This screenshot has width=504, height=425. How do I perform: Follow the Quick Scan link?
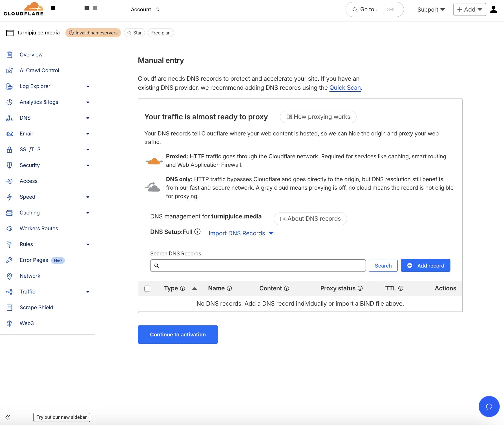(345, 87)
